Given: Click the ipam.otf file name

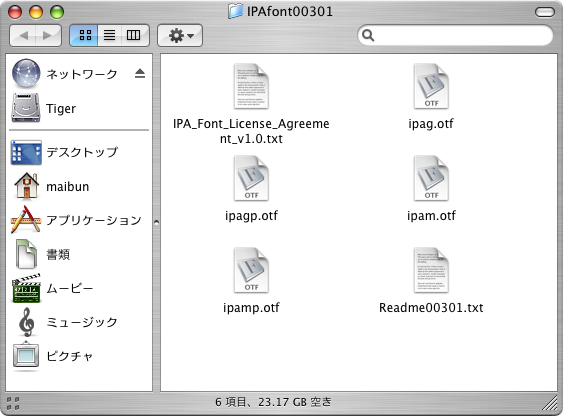Looking at the screenshot, I should (431, 216).
